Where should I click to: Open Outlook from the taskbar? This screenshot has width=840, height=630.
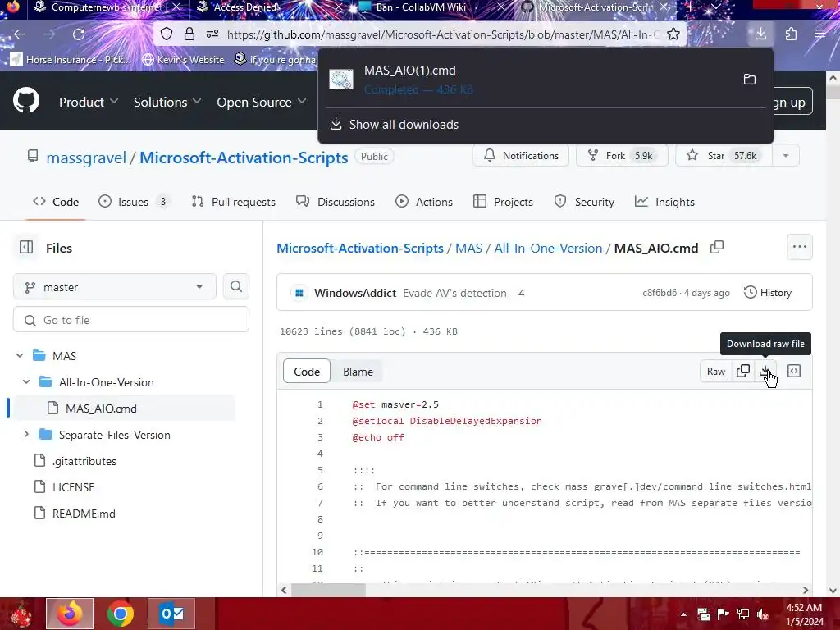click(171, 614)
